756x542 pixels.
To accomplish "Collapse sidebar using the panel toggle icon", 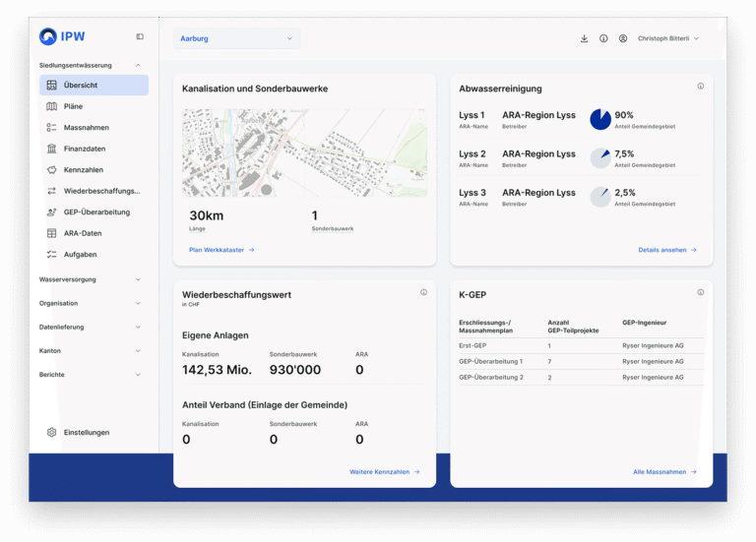I will click(x=140, y=36).
